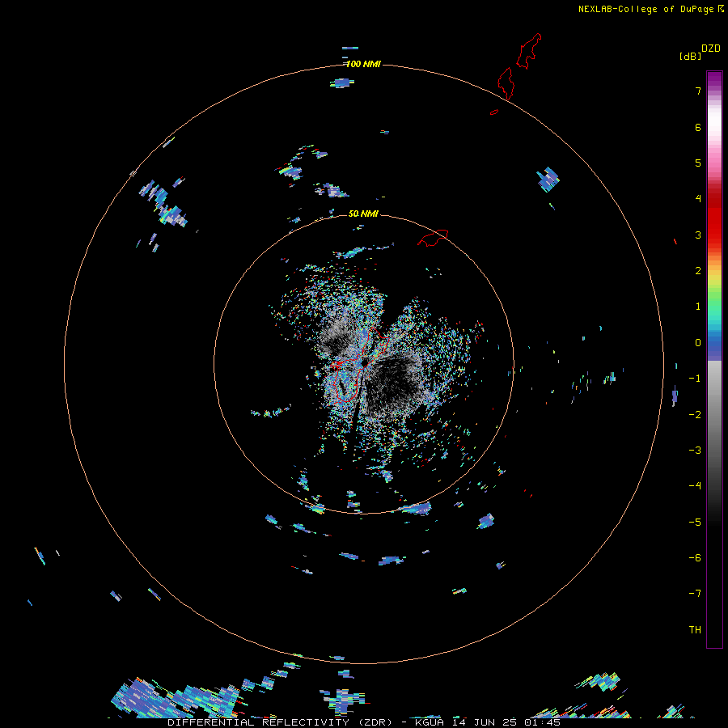The width and height of the screenshot is (728, 728).
Task: Click the positive 2 value on the scale
Action: 698,271
